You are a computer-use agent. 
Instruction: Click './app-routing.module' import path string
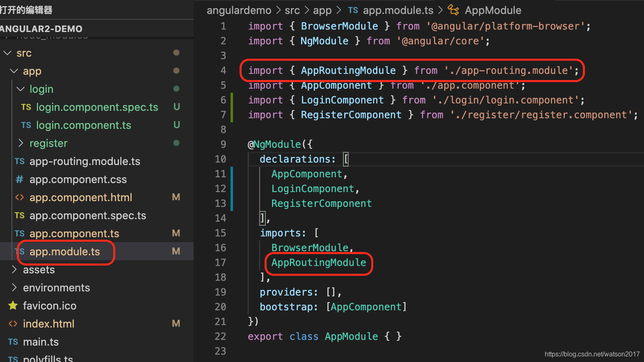[509, 71]
